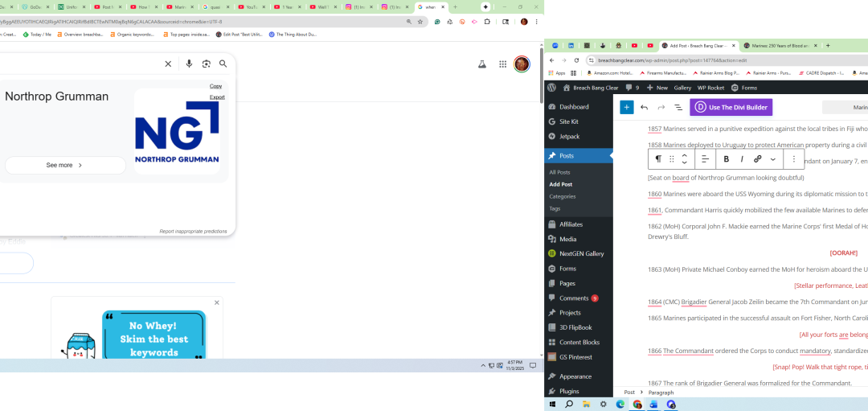Viewport: 868px width, 411px height.
Task: Redo the edit in the editor toolbar
Action: click(x=661, y=108)
